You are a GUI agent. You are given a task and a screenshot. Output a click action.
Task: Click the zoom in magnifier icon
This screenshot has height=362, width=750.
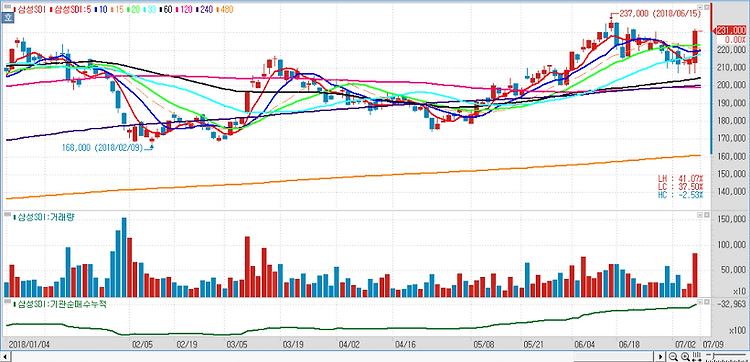[685, 356]
